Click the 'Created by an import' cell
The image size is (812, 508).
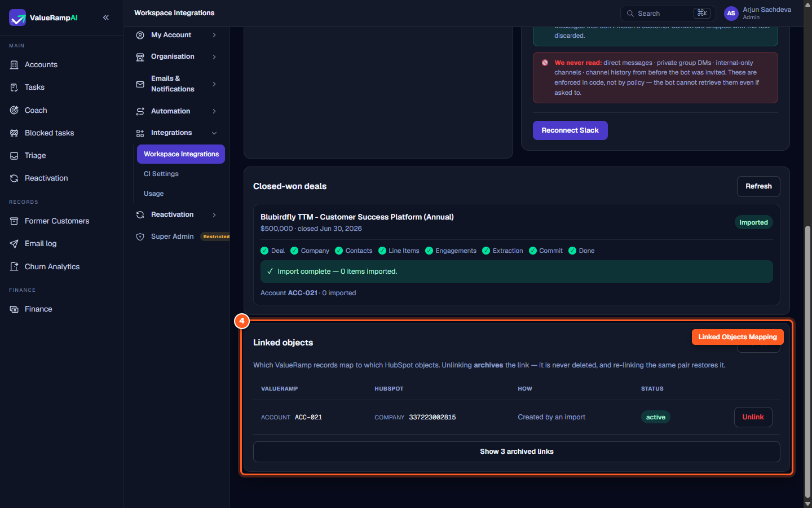[551, 417]
